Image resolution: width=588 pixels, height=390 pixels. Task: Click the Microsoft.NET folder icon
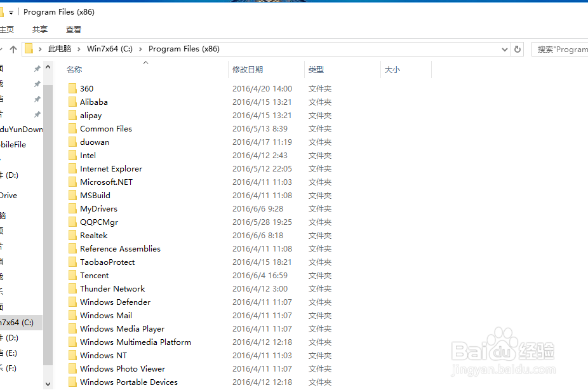(73, 182)
